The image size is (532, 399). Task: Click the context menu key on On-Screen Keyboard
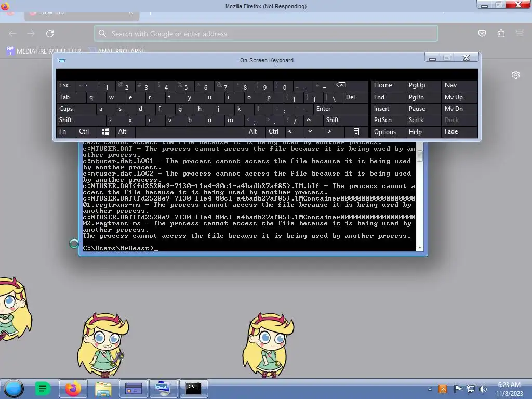356,131
